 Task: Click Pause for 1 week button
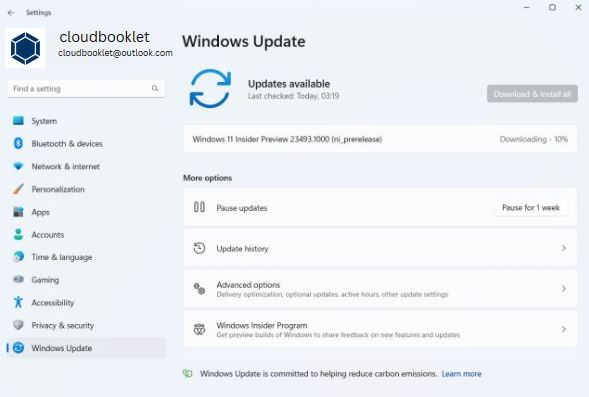[531, 208]
